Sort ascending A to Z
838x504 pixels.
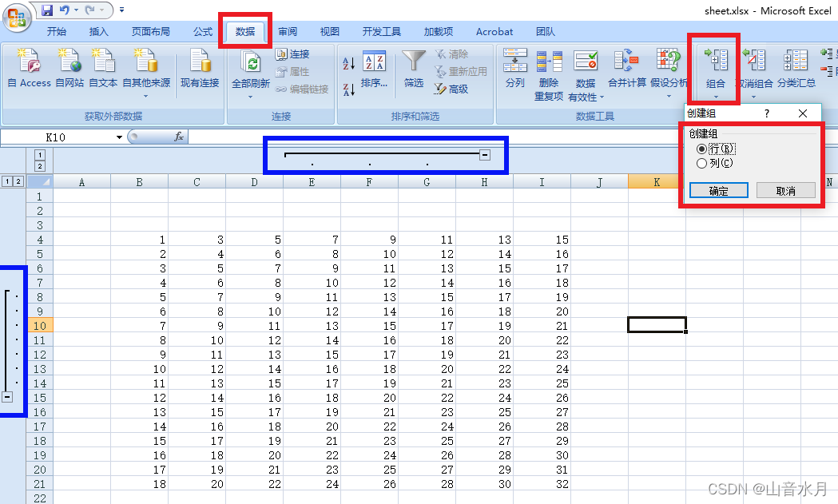pyautogui.click(x=348, y=64)
